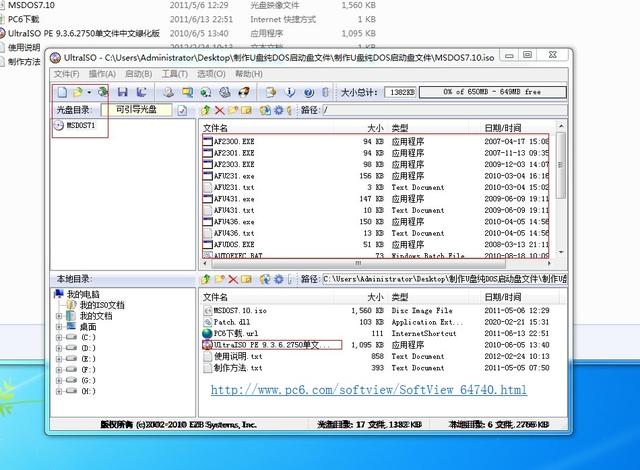Image resolution: width=640 pixels, height=470 pixels.
Task: Click the blue question mark Help icon
Action: (309, 92)
